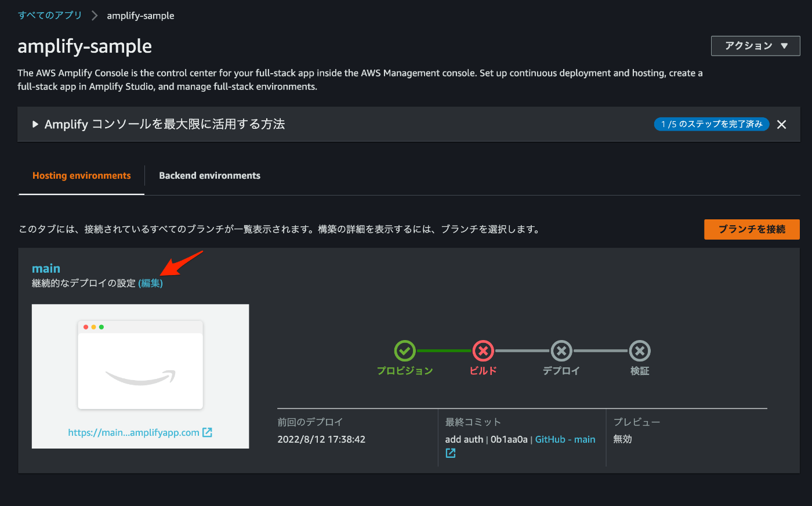Click the ブランチを接続 button
The height and width of the screenshot is (506, 812).
click(752, 229)
